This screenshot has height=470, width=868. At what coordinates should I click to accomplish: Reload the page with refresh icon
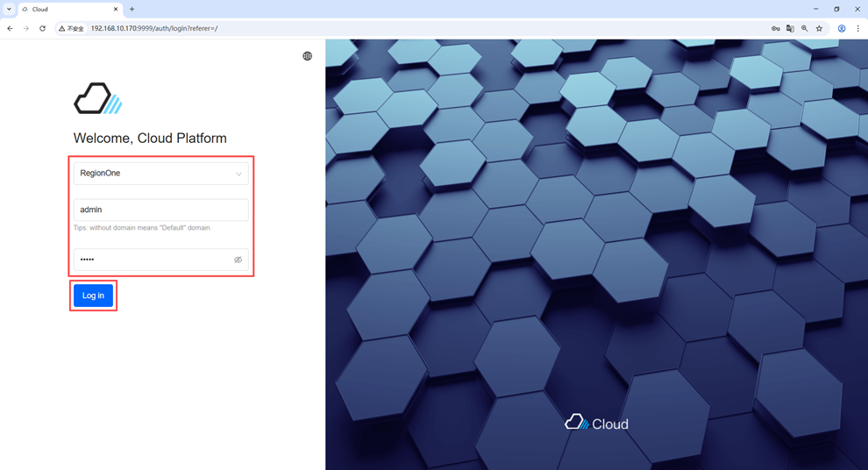tap(42, 28)
